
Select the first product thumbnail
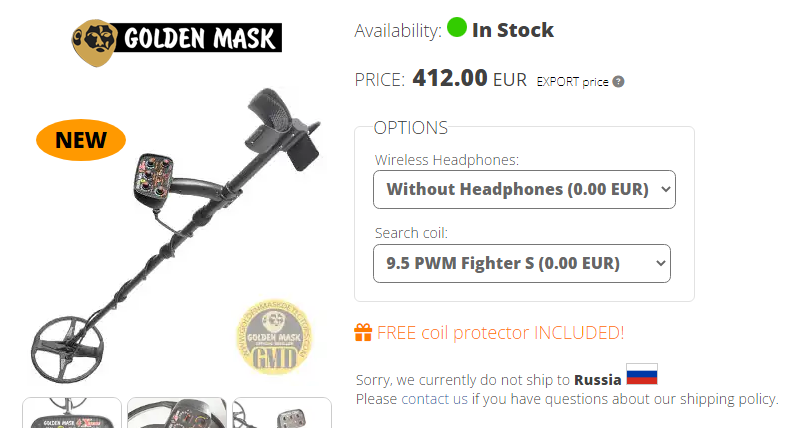click(x=72, y=413)
